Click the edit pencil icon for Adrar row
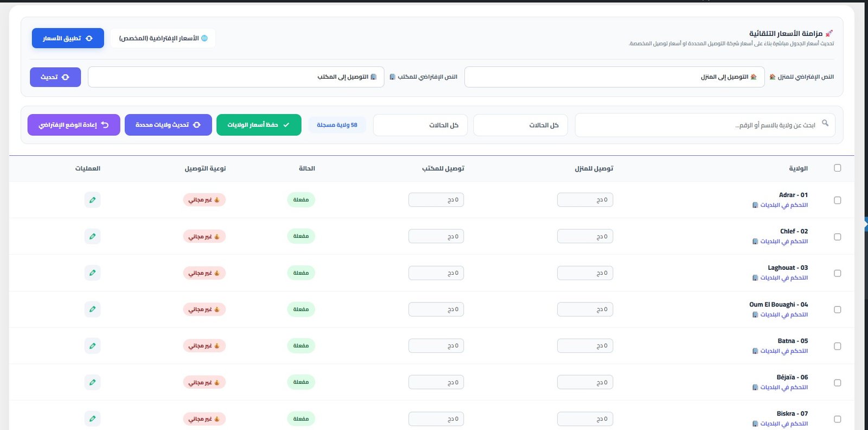868x430 pixels. [93, 200]
